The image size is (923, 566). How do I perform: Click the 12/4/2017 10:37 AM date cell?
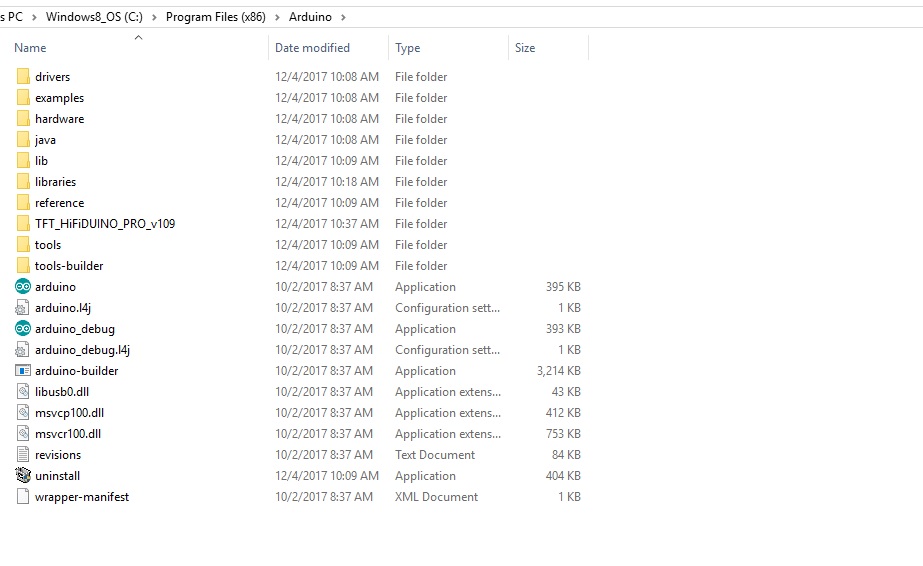click(327, 224)
